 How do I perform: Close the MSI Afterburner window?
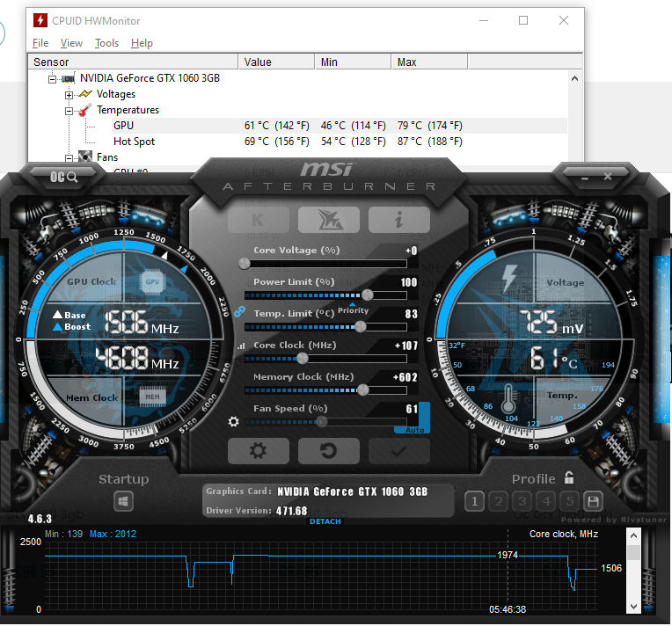[608, 177]
